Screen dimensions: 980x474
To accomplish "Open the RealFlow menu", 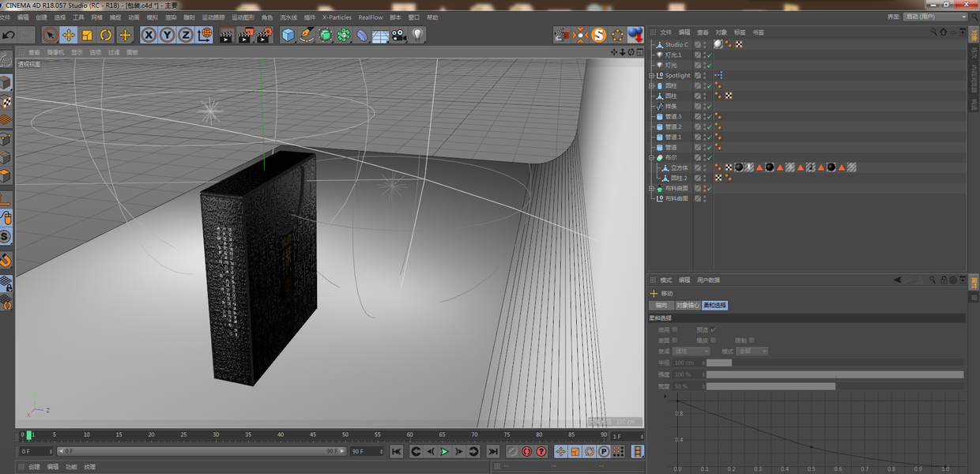I will (371, 17).
